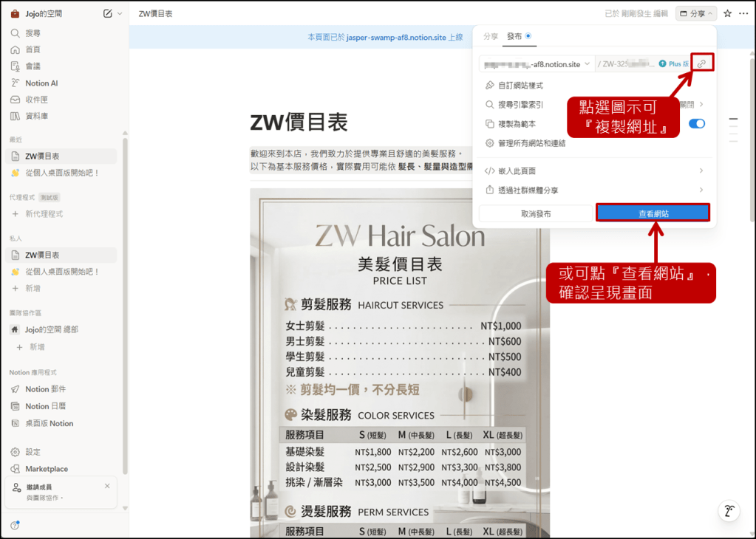Select the 發布 tab
Screen dimensions: 756x539
tap(514, 36)
